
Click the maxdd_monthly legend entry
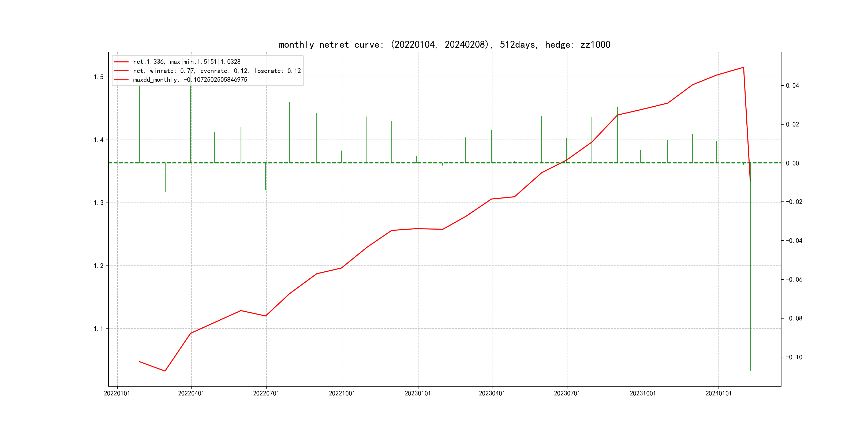click(190, 80)
